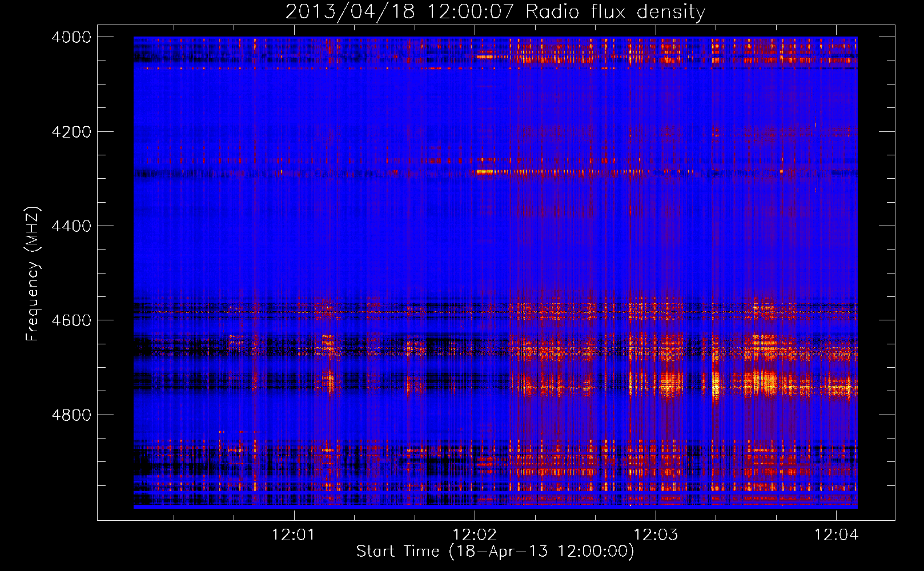Click the 4200 frequency axis label

pyautogui.click(x=71, y=132)
